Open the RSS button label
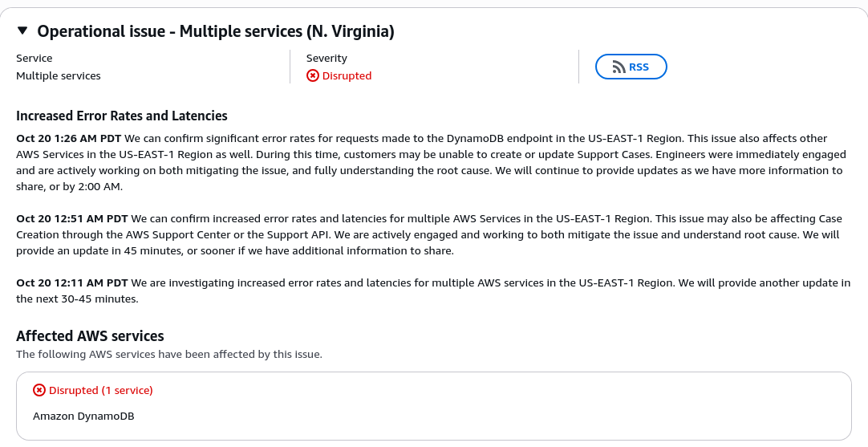Viewport: 868px width, 447px height. tap(639, 67)
